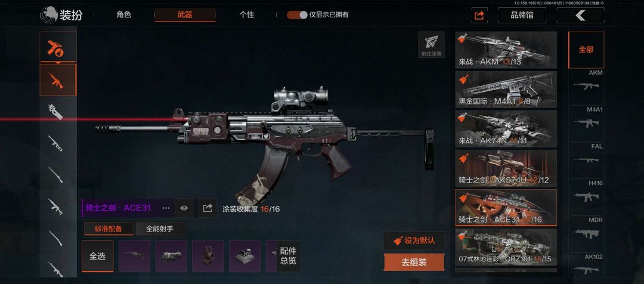Image resolution: width=644 pixels, height=284 pixels.
Task: Switch to the 个性 tab
Action: pos(247,15)
